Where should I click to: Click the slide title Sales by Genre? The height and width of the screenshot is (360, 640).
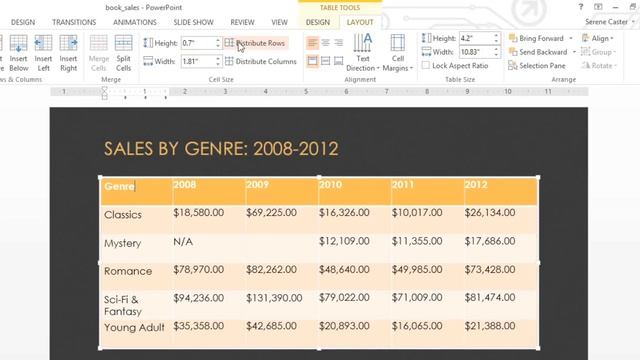click(x=221, y=149)
